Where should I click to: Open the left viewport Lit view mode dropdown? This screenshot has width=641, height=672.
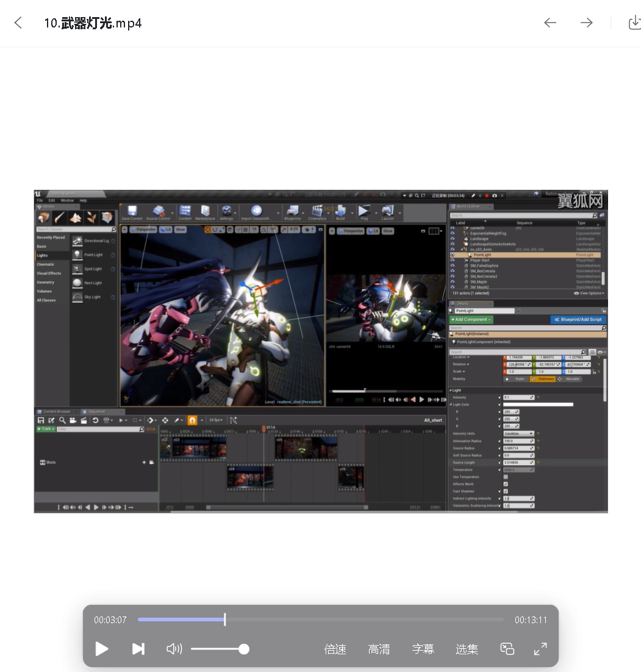pos(166,229)
